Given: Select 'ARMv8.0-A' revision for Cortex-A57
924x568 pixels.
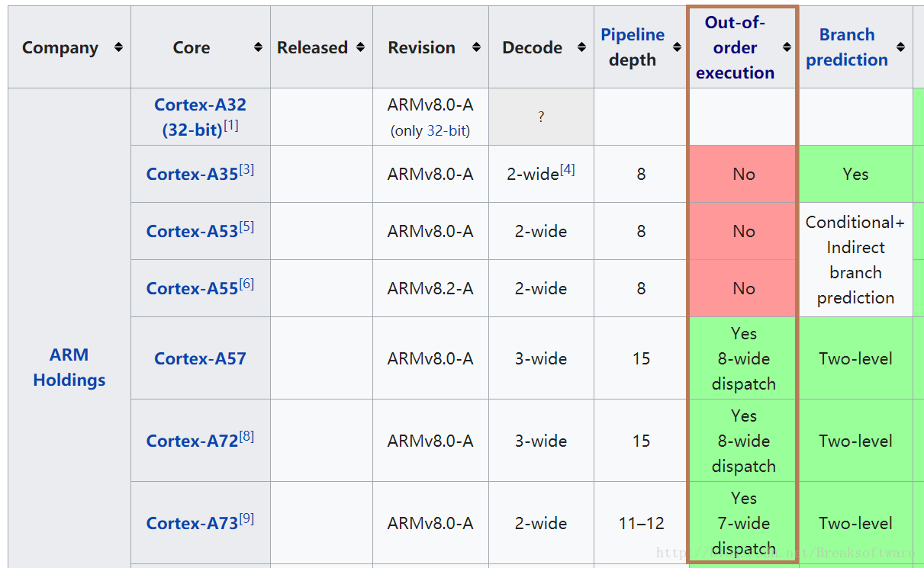Looking at the screenshot, I should (x=430, y=358).
